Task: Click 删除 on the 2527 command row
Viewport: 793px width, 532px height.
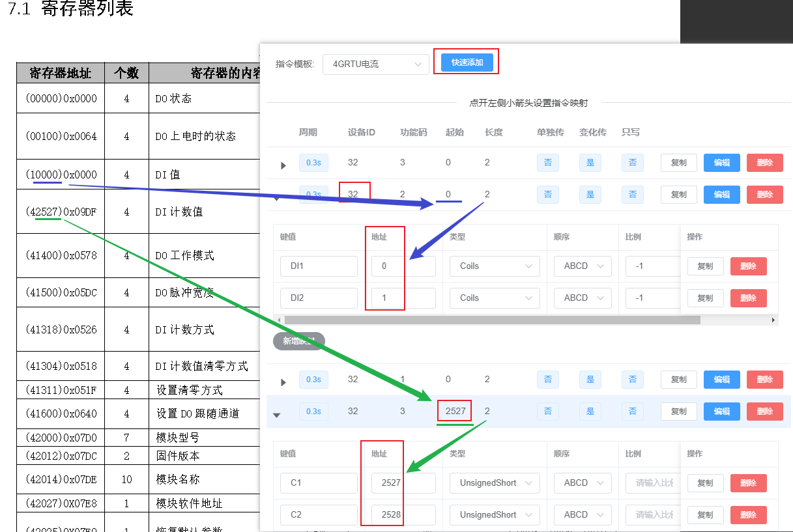Action: coord(764,412)
